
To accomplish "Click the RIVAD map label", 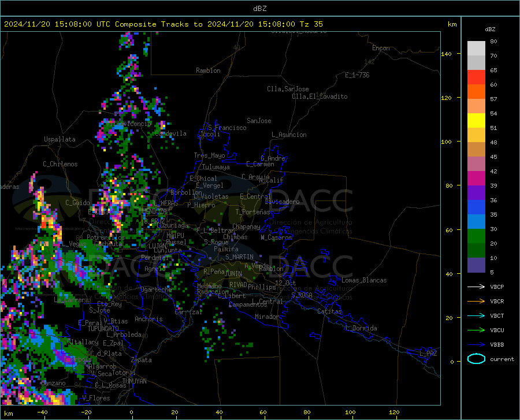I will pos(238,285).
